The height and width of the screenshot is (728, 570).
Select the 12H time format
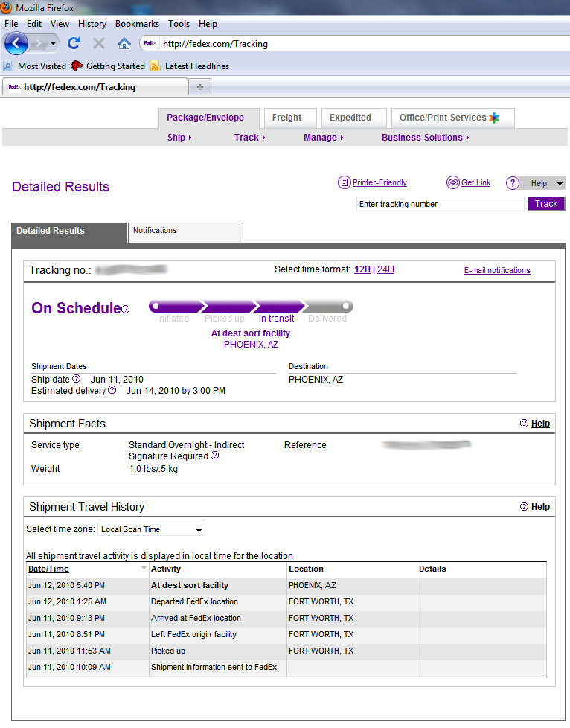tap(362, 269)
